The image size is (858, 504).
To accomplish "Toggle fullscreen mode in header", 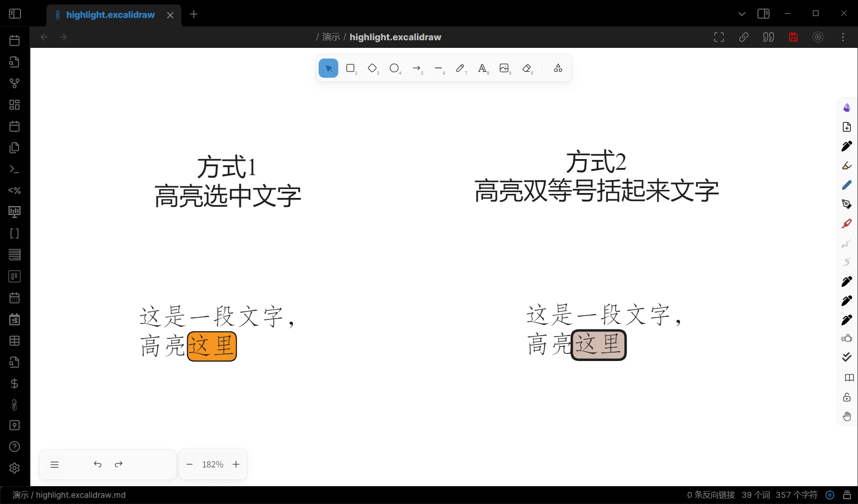I will 719,37.
